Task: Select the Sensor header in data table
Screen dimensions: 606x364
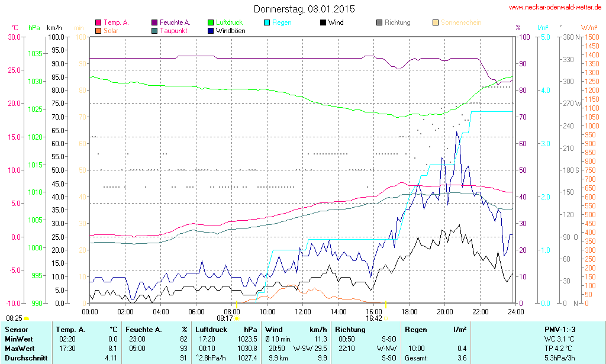Action: (16, 329)
